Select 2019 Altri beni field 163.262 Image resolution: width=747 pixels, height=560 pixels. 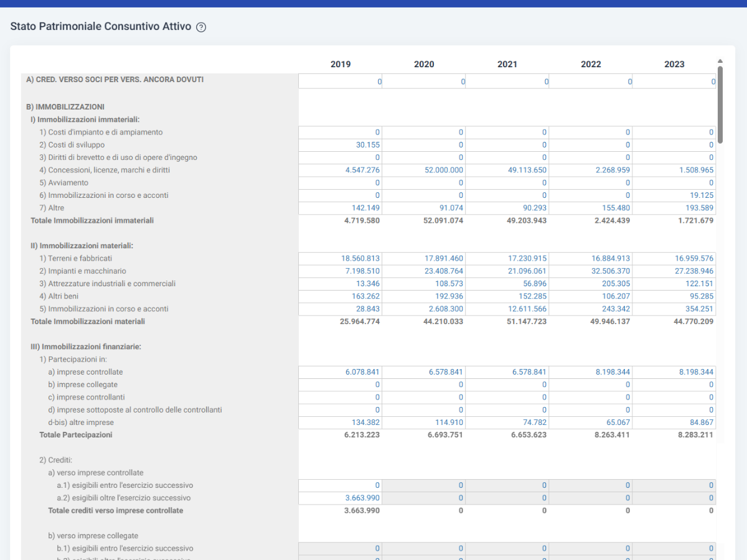[341, 297]
